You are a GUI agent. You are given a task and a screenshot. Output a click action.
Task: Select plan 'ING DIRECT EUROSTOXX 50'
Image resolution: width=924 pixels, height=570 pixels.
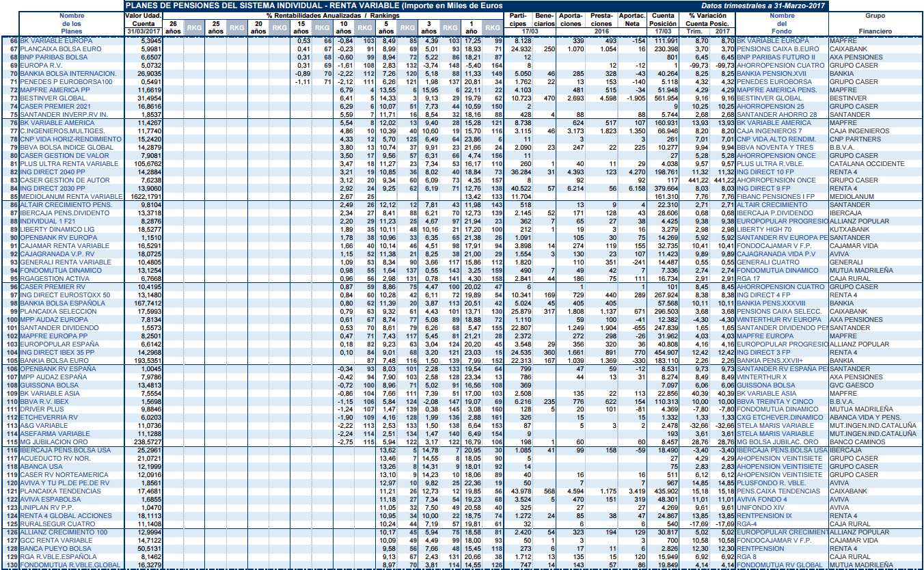coord(65,295)
